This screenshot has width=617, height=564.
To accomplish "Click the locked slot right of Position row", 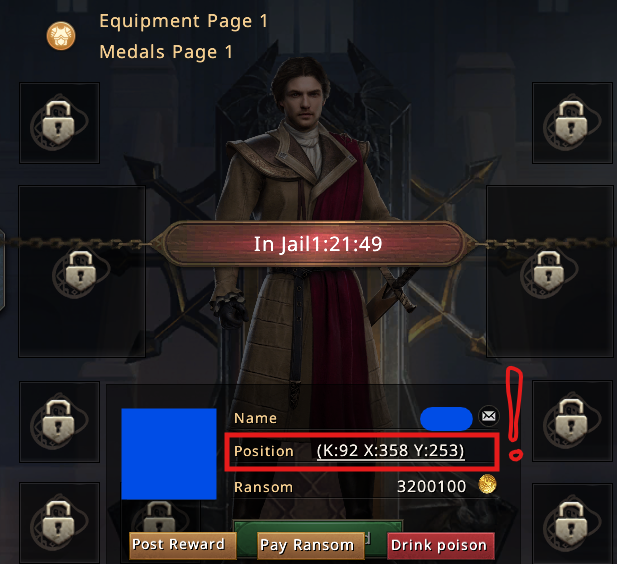I will (572, 421).
